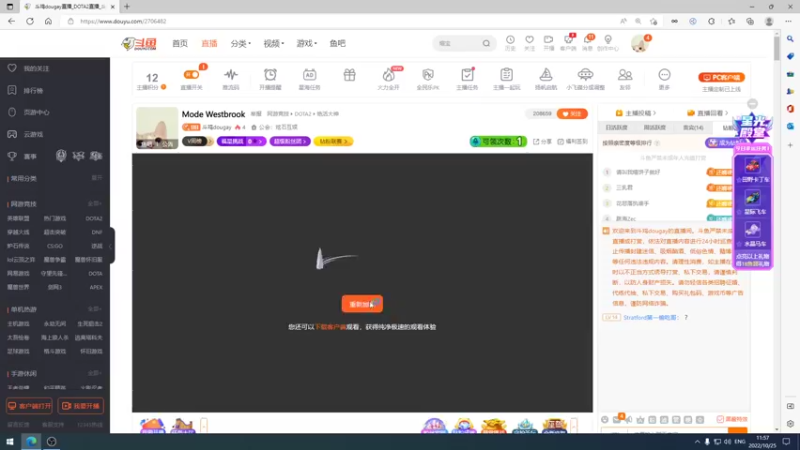Expand the pink-purple fan group badge
Viewport: 800px width, 450px height.
290,141
